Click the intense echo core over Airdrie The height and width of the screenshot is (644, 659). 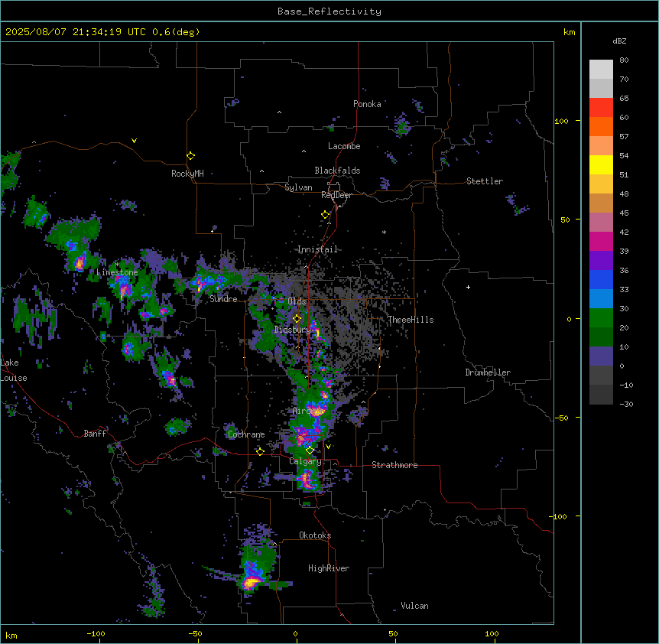[x=318, y=411]
